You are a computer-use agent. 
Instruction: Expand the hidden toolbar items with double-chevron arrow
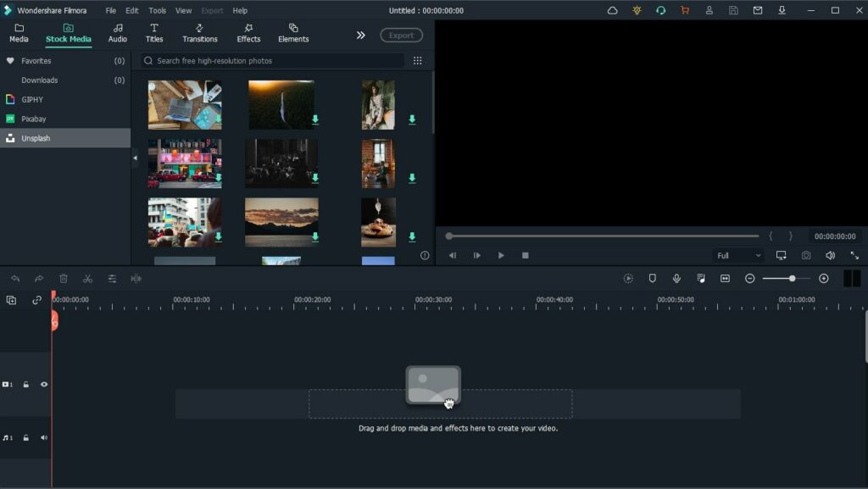click(360, 35)
